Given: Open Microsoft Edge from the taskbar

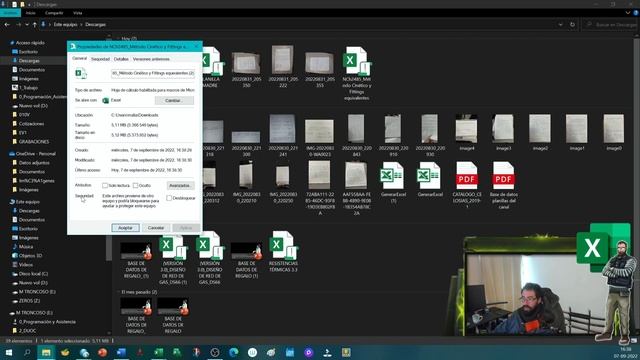Looking at the screenshot, I should click(233, 352).
